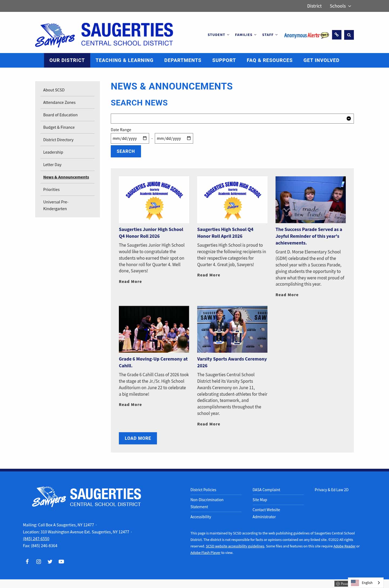The image size is (389, 588).
Task: Go to Board of Education sidebar link
Action: [x=60, y=115]
